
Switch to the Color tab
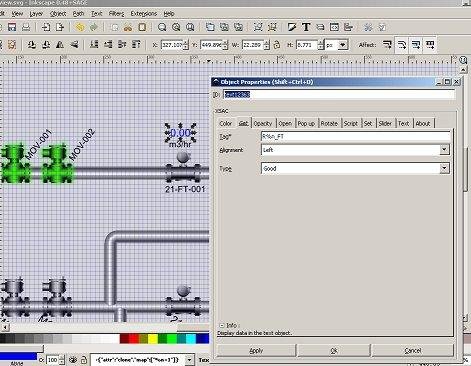[226, 124]
